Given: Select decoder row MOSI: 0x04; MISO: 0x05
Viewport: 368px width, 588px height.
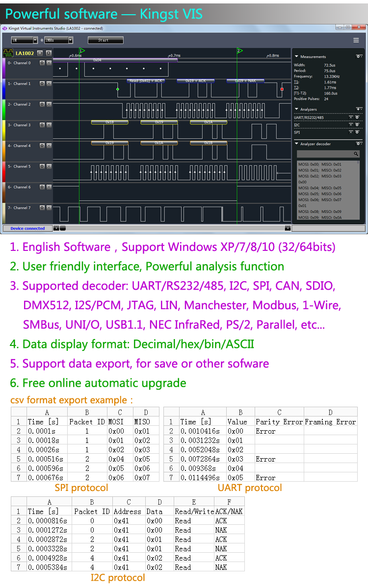Looking at the screenshot, I should pos(320,188).
